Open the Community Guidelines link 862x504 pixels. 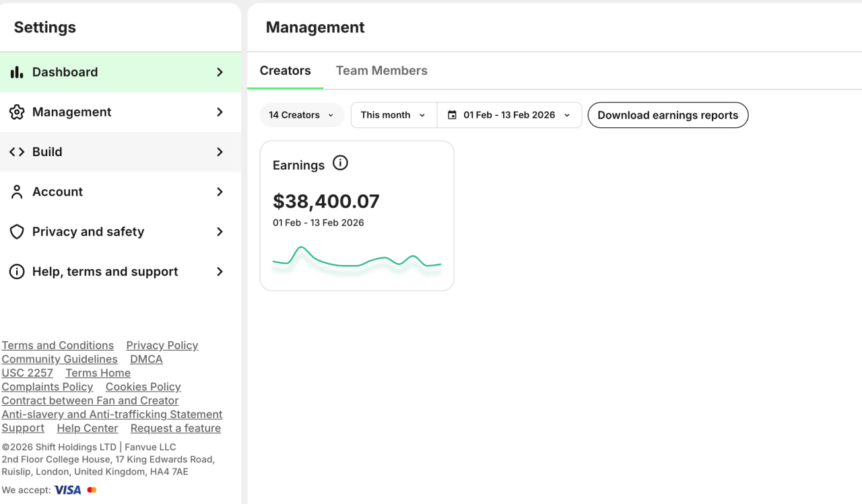[x=59, y=359]
